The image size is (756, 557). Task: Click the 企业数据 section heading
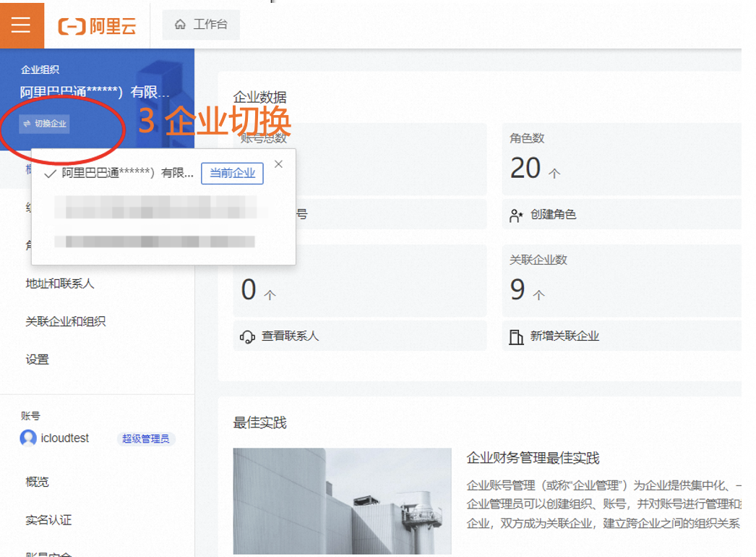tap(260, 97)
